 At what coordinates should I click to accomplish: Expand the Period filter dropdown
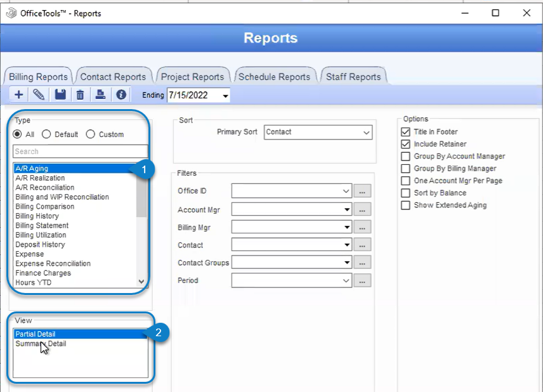point(346,280)
